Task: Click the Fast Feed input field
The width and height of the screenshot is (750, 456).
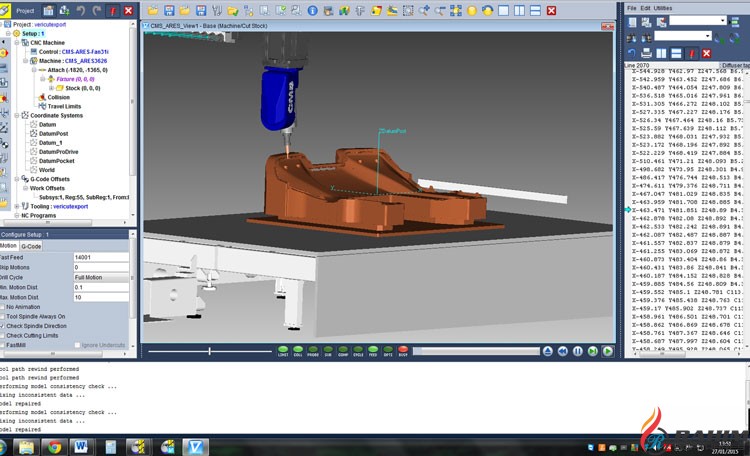Action: [100, 257]
